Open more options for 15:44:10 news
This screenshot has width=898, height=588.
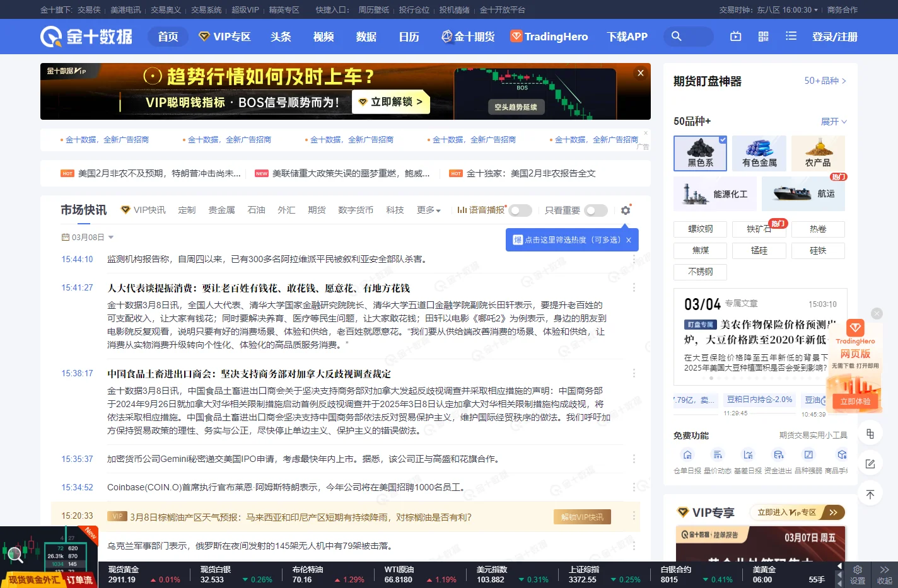pyautogui.click(x=634, y=260)
